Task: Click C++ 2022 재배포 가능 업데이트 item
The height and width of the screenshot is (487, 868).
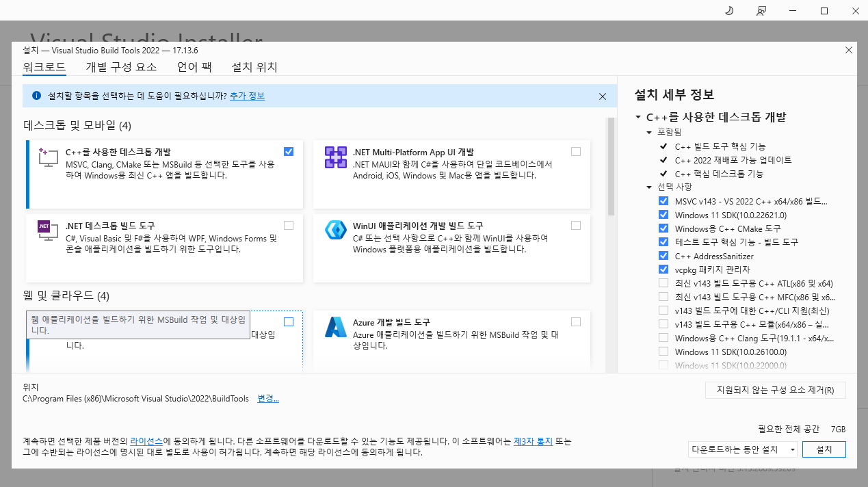Action: (733, 160)
